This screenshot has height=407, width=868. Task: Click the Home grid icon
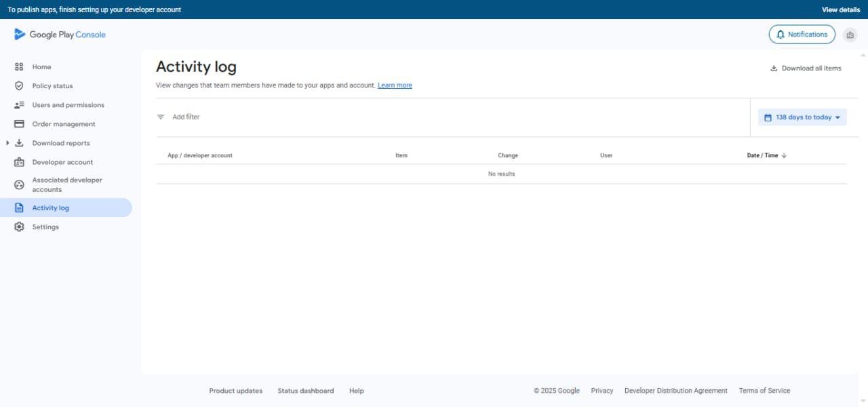(x=19, y=67)
